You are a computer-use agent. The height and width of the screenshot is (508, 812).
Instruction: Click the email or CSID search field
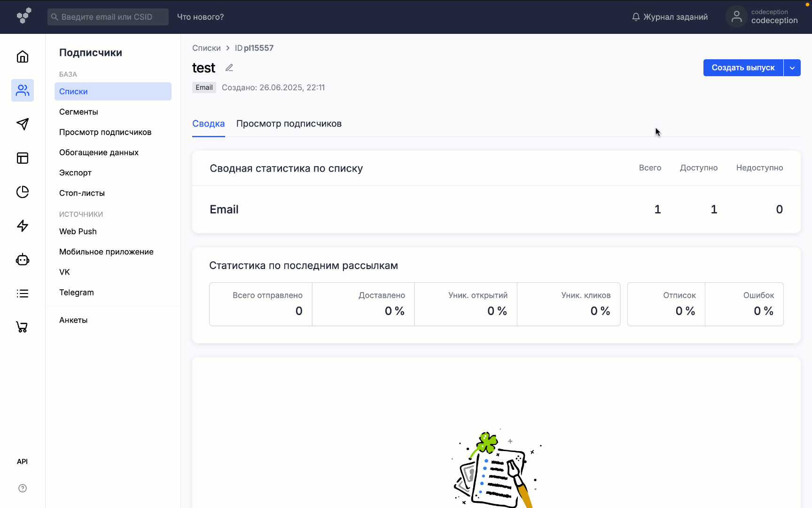[108, 16]
